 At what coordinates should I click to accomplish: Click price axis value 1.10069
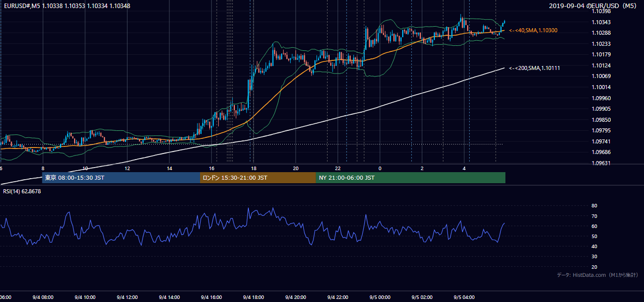click(x=601, y=76)
